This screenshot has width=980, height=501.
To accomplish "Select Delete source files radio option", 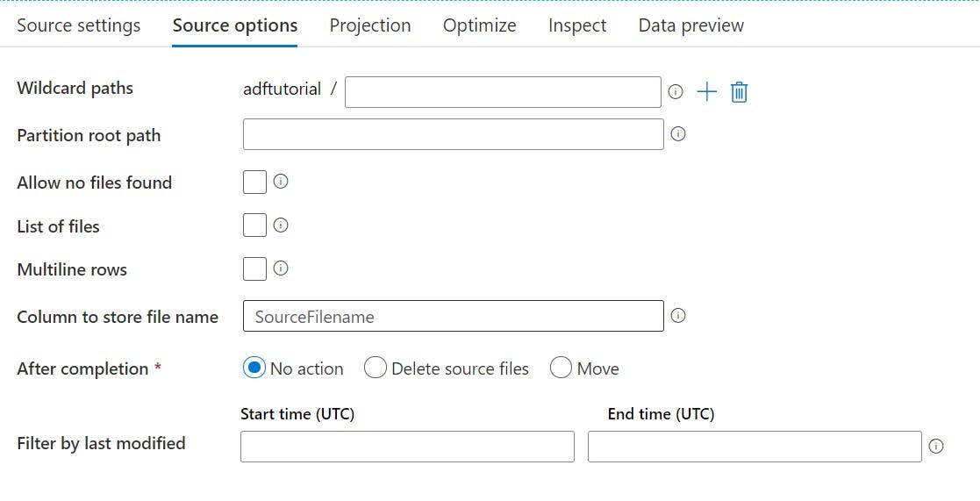I will tap(375, 368).
